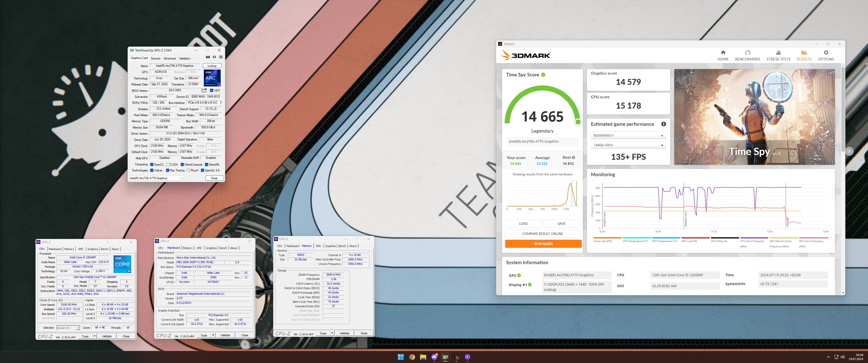
Task: Click COMPARE RESULT ONLINE
Action: coord(542,234)
